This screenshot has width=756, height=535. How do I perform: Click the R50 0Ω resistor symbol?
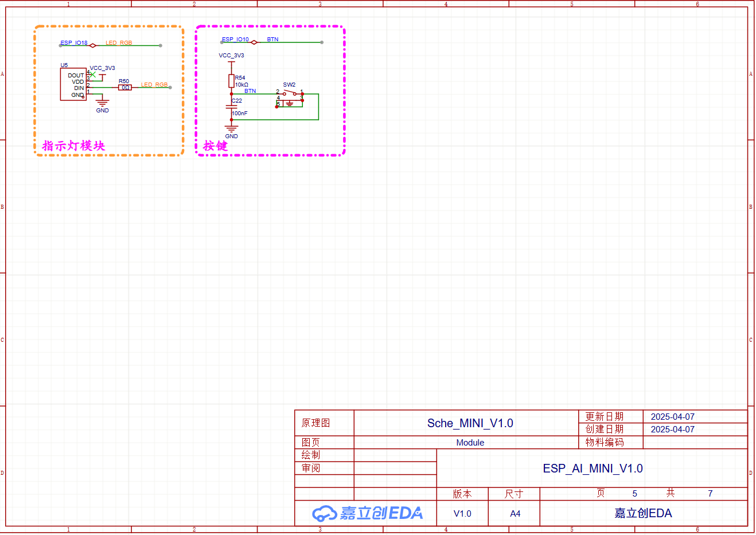coord(125,88)
